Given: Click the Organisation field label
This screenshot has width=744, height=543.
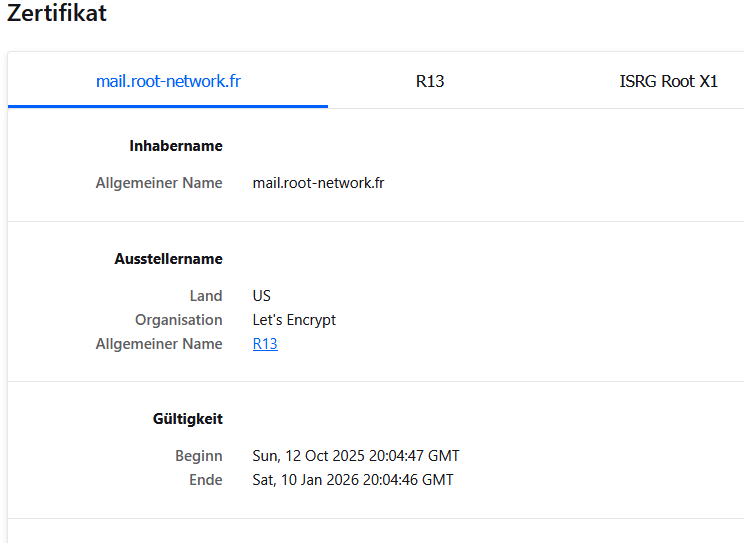Looking at the screenshot, I should [179, 320].
